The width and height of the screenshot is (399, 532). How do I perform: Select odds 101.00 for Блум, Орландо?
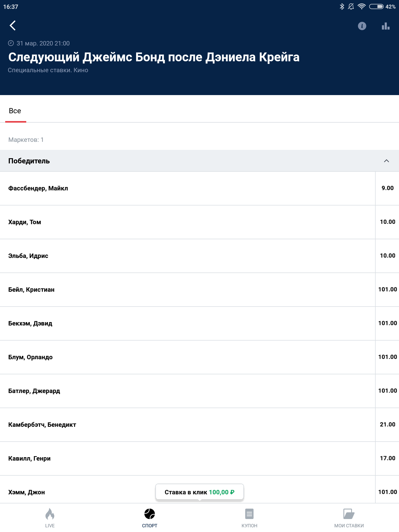pos(387,357)
